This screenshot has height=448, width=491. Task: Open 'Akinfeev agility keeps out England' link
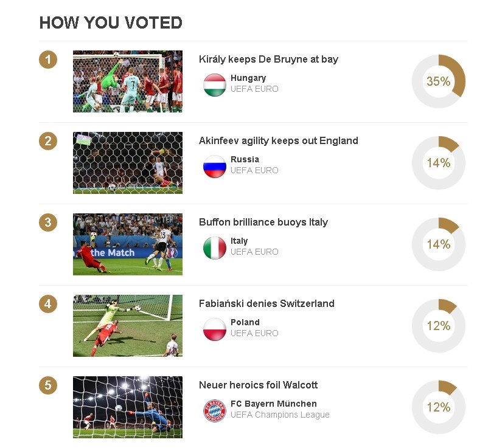278,141
